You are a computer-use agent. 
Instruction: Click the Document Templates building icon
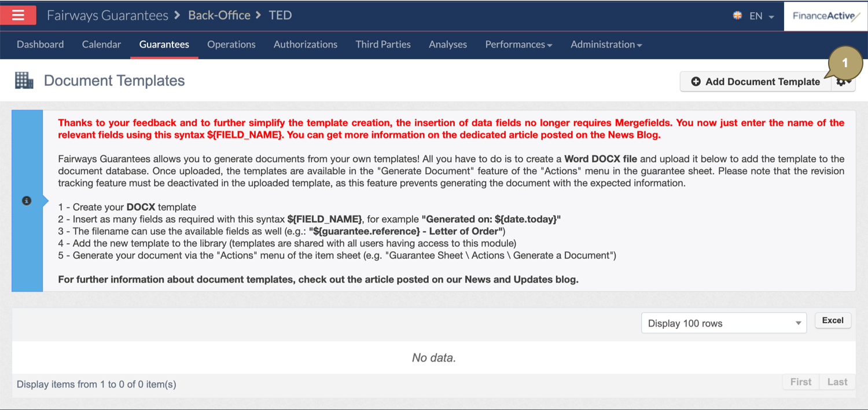pyautogui.click(x=24, y=80)
